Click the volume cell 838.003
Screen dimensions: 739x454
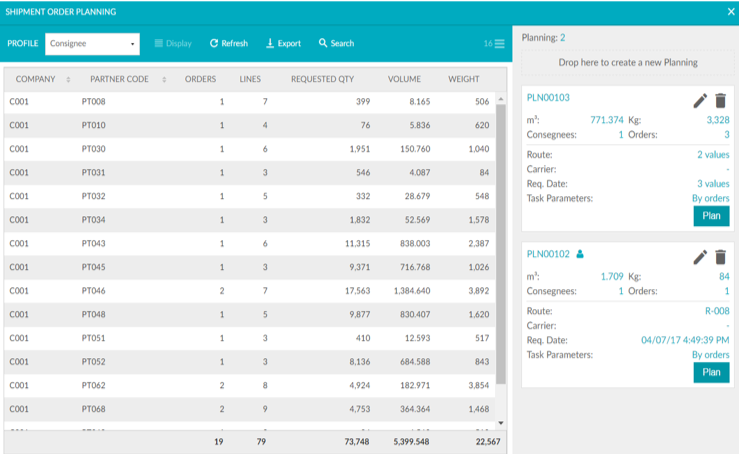(415, 244)
